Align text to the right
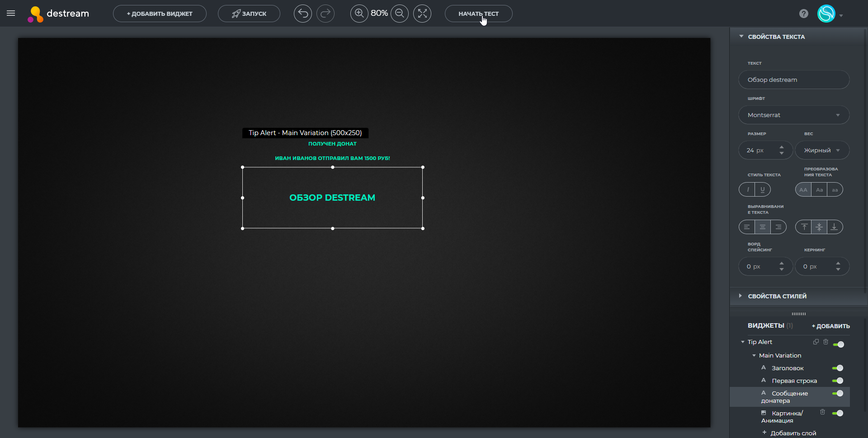Screen dimensions: 868x438 [x=778, y=227]
